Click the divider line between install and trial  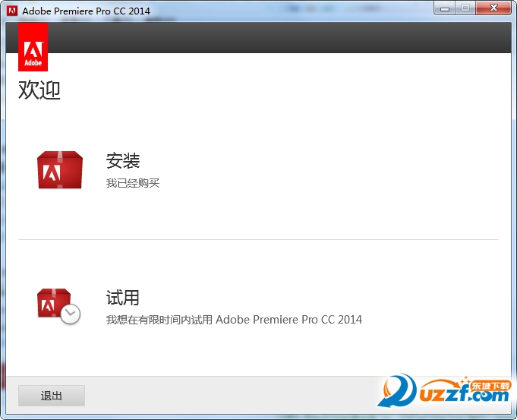258,239
